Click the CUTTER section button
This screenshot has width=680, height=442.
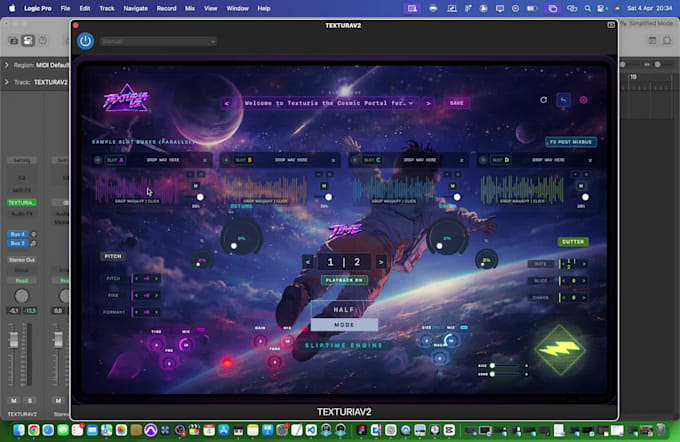[573, 242]
